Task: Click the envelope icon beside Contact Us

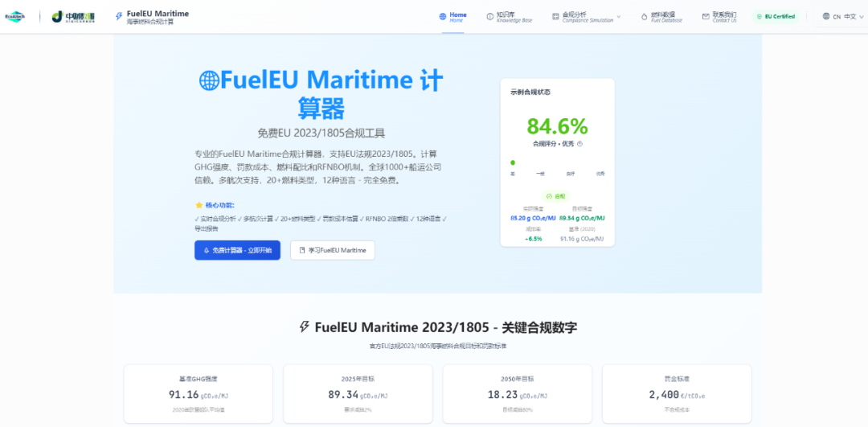Action: pos(706,17)
